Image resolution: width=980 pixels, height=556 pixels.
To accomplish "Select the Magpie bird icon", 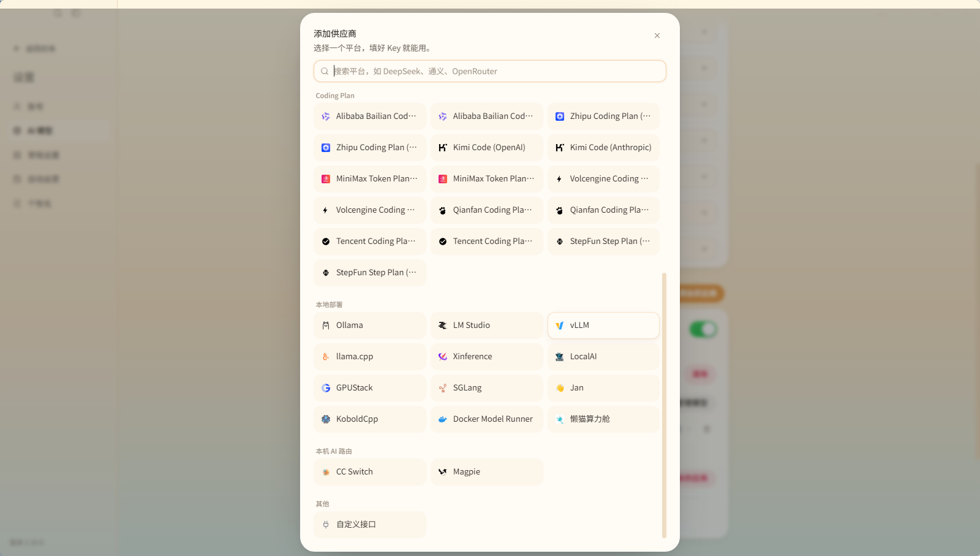I will (x=443, y=472).
